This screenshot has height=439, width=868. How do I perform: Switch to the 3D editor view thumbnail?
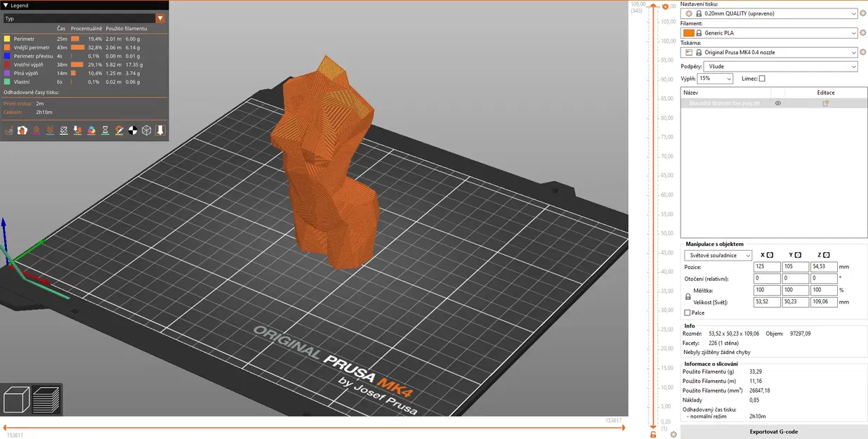click(18, 398)
